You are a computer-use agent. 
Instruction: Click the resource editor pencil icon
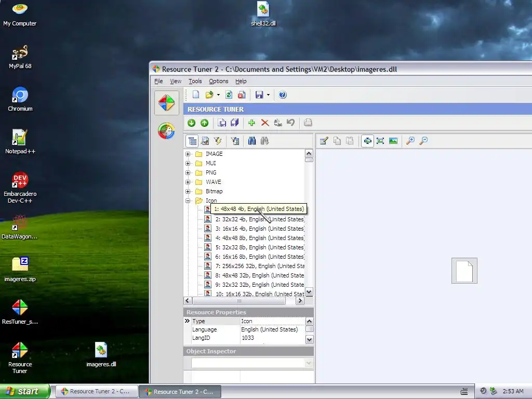(x=324, y=141)
